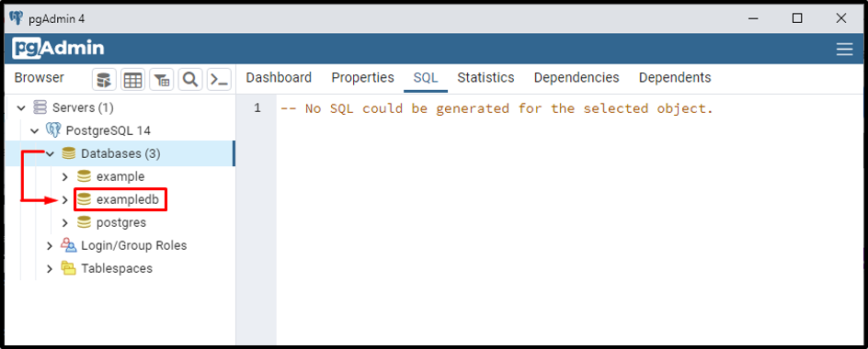Switch to the Statistics tab
The width and height of the screenshot is (868, 349).
tap(485, 78)
